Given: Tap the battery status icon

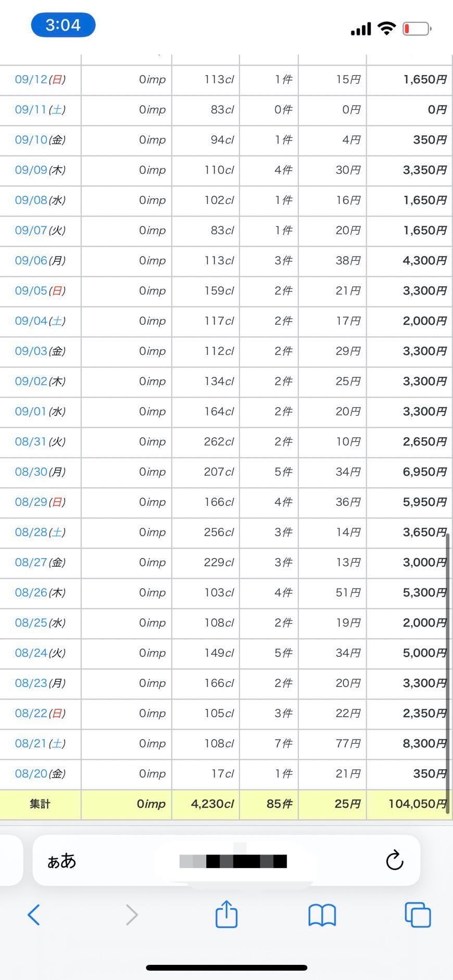Looking at the screenshot, I should click(x=417, y=29).
